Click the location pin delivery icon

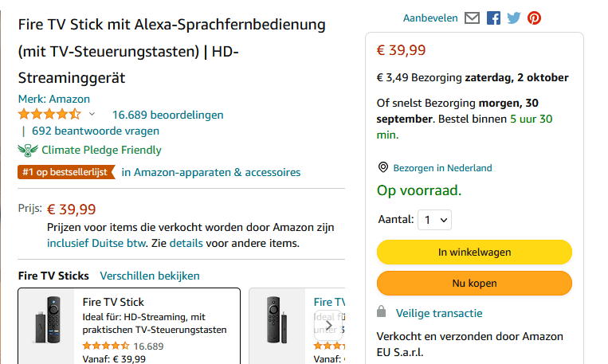(383, 167)
